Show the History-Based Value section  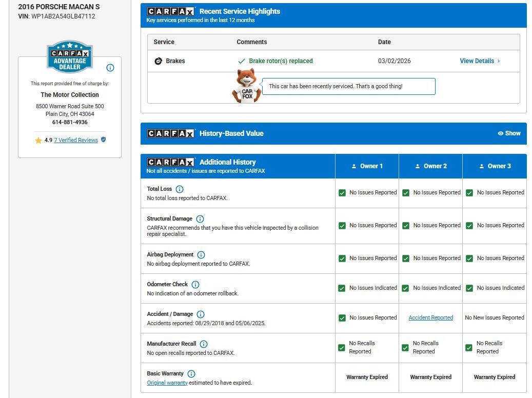point(509,133)
